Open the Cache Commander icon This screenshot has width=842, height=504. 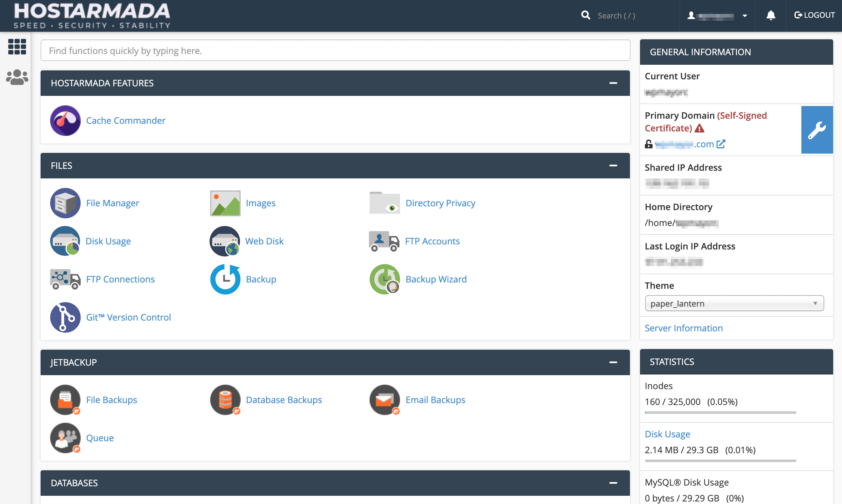pyautogui.click(x=65, y=121)
